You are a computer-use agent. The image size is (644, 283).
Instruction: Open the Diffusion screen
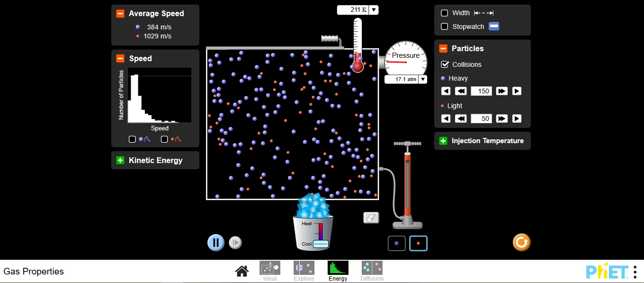tap(372, 271)
